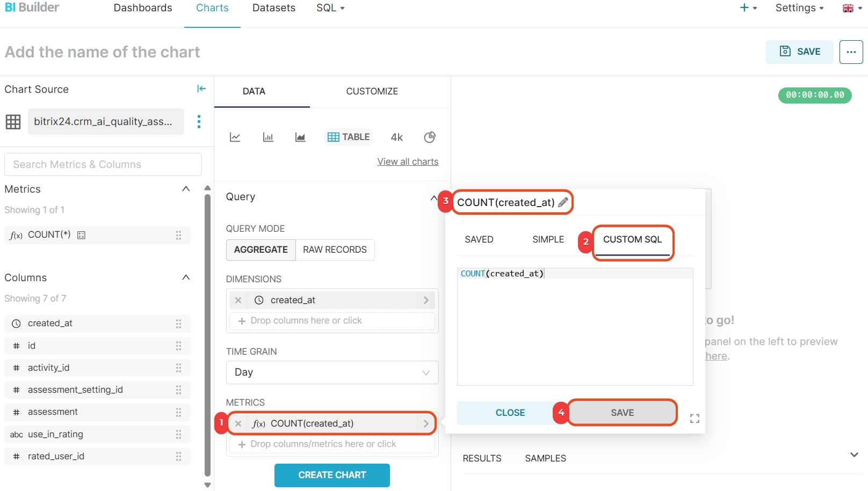This screenshot has height=491, width=868.
Task: Select the area chart icon
Action: pos(300,137)
